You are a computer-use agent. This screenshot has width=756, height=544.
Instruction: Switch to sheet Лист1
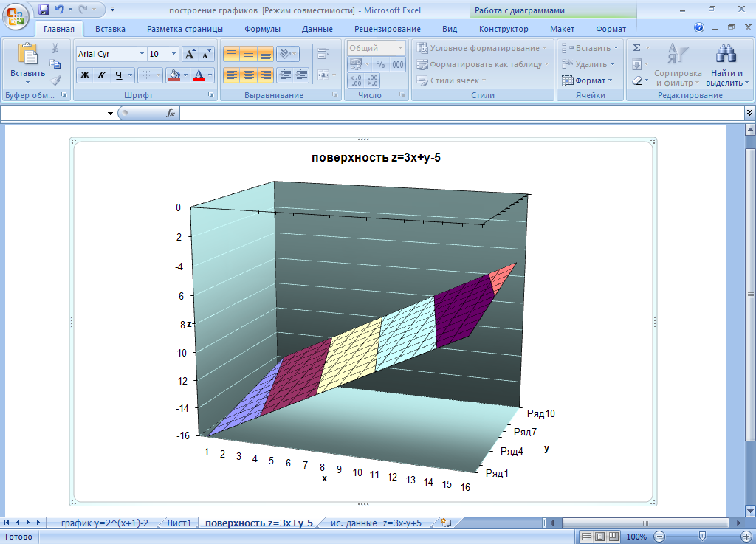pyautogui.click(x=179, y=523)
